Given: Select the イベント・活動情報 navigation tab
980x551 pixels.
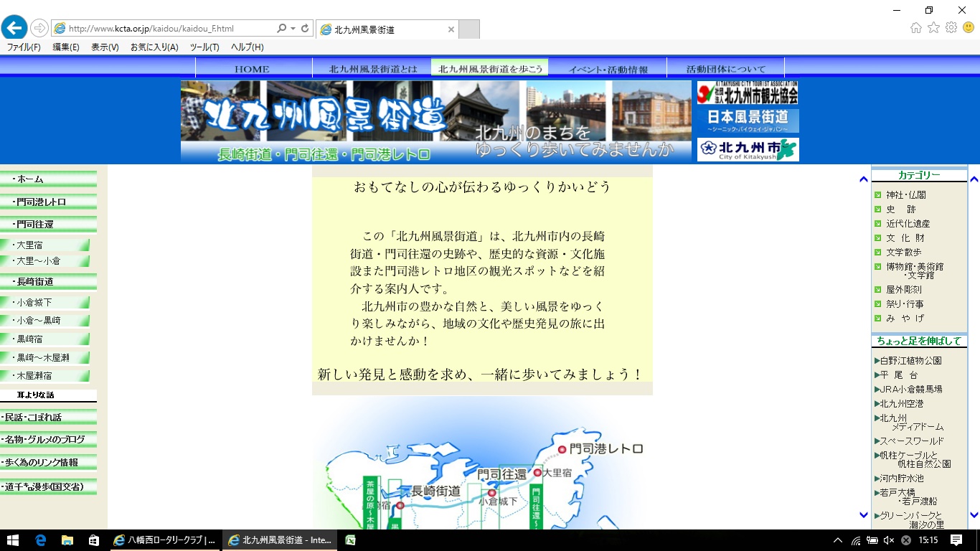Looking at the screenshot, I should (x=608, y=69).
